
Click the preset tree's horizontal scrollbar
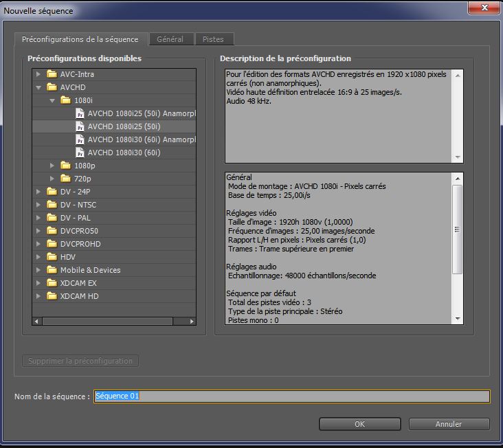[x=107, y=321]
